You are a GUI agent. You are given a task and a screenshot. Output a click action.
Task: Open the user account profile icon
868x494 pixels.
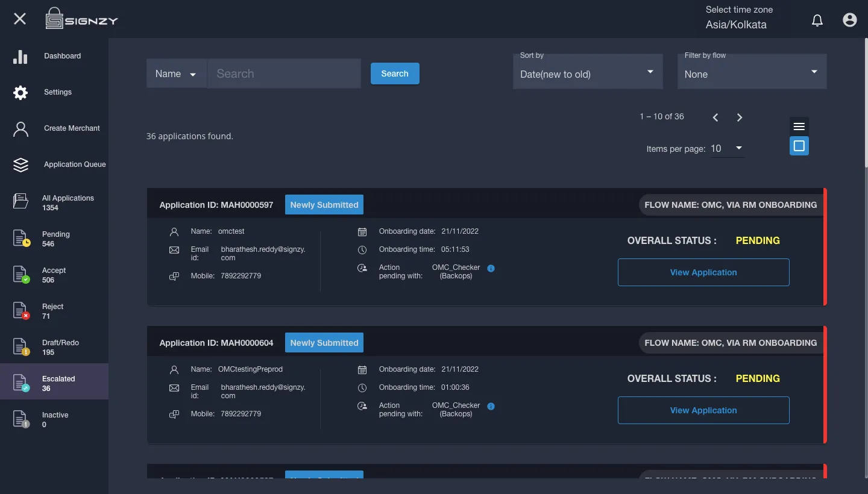click(850, 20)
